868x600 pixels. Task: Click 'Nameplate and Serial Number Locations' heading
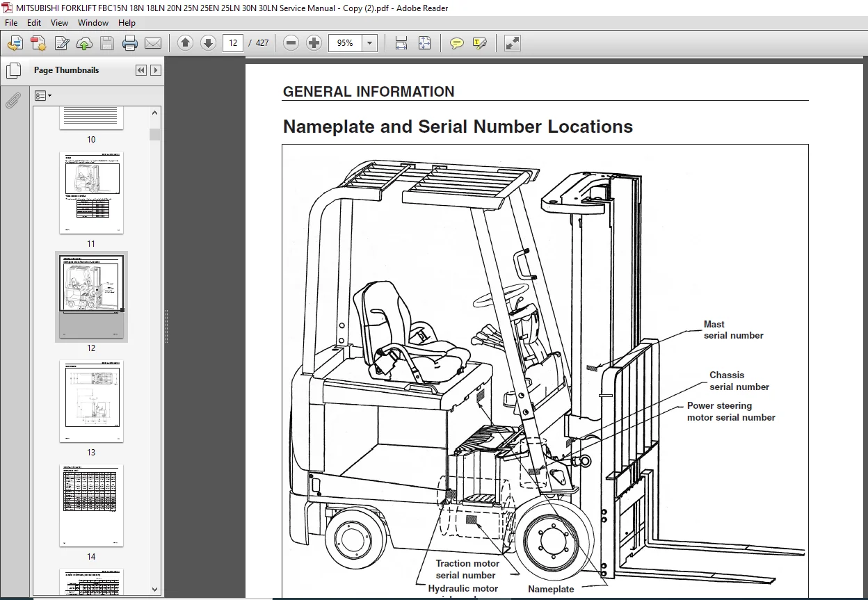tap(458, 127)
